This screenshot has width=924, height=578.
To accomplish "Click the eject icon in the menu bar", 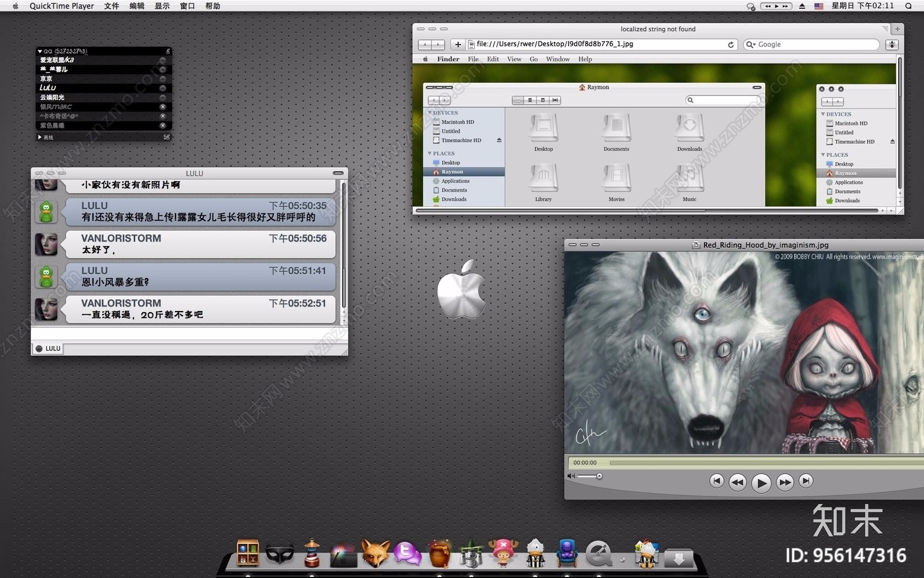I will point(802,6).
